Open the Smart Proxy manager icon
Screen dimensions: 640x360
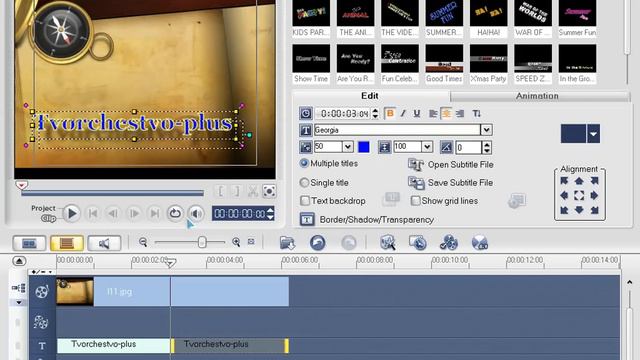(388, 243)
